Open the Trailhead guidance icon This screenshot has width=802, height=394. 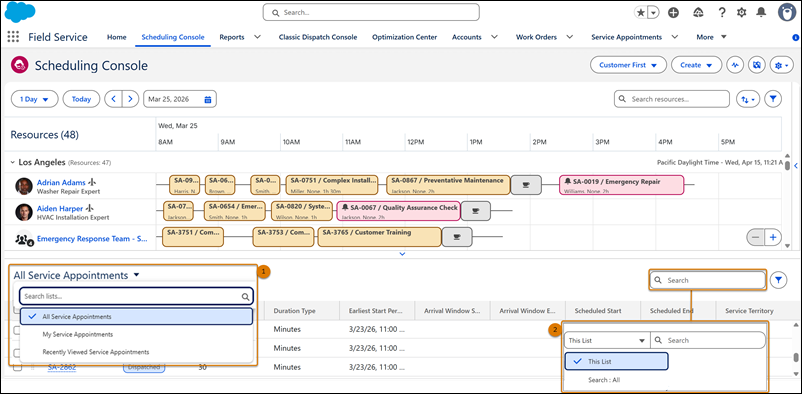point(698,13)
